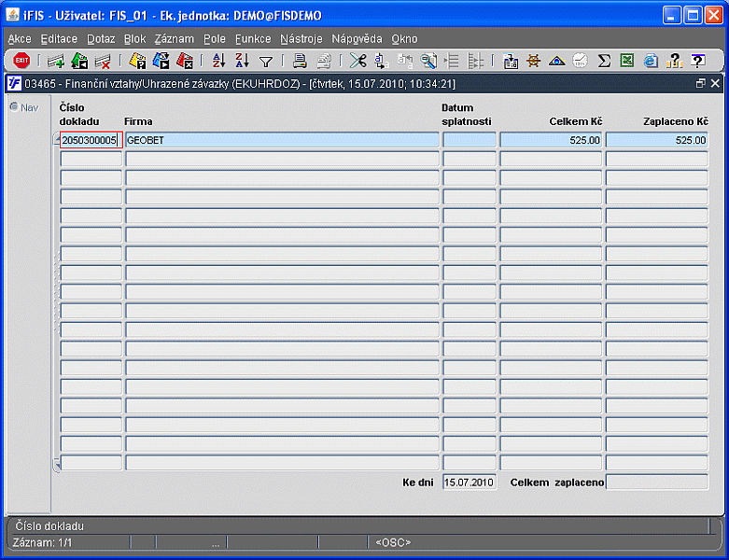Click the grayed multi-page print icon

point(324,61)
